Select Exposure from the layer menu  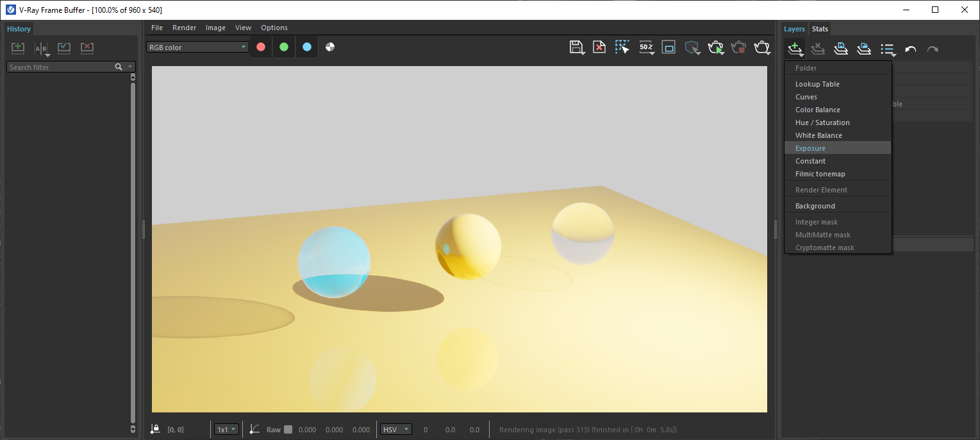click(810, 148)
